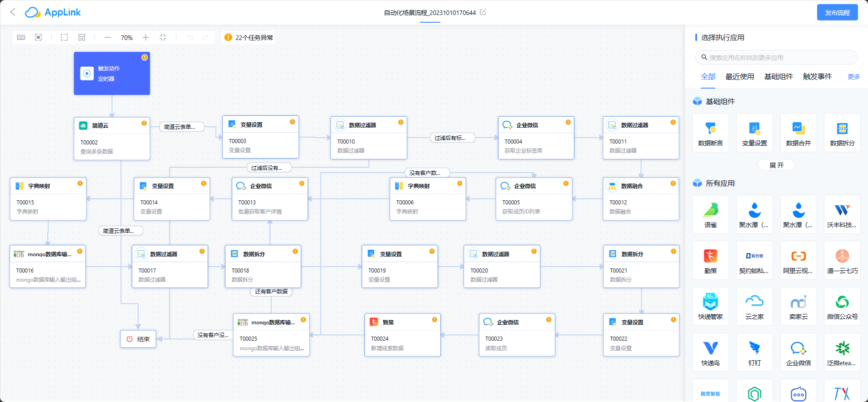Select the 结束 end node
Screen dimensions: 868x402
coord(138,339)
